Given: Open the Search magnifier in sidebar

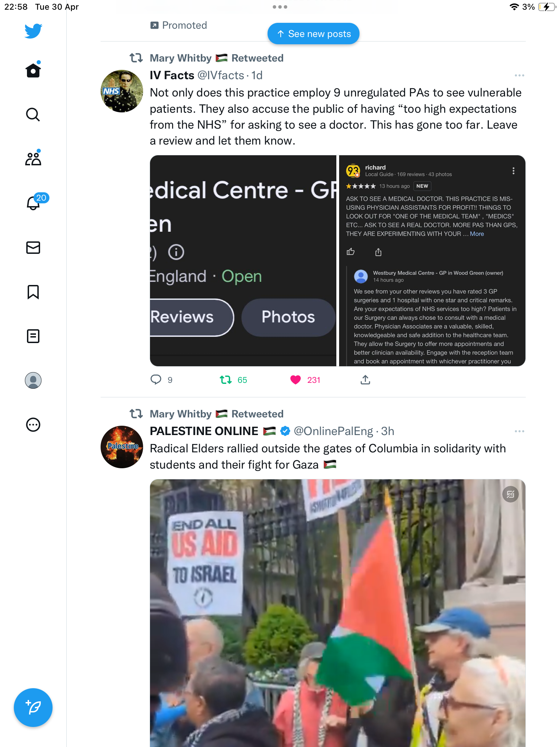Looking at the screenshot, I should pyautogui.click(x=33, y=115).
